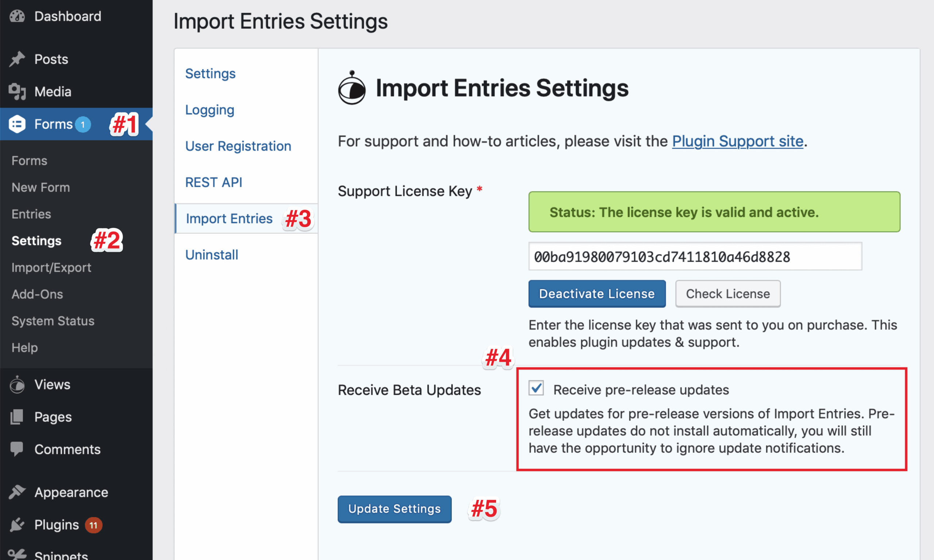
Task: Select the Uninstall tab
Action: pyautogui.click(x=212, y=255)
